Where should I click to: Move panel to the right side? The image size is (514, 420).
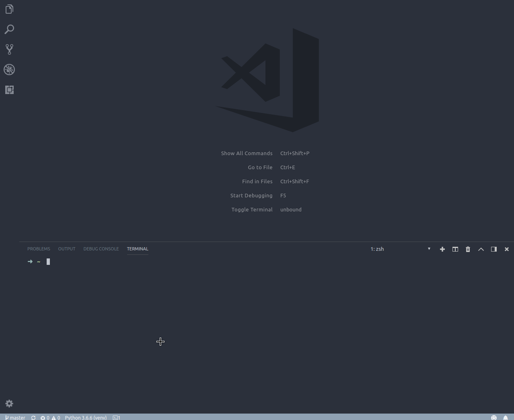coord(493,249)
